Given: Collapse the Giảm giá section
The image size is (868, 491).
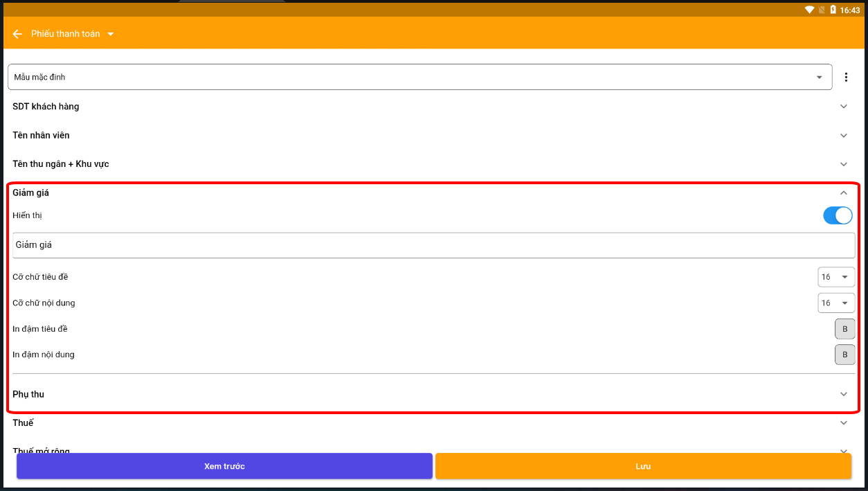Looking at the screenshot, I should click(843, 193).
